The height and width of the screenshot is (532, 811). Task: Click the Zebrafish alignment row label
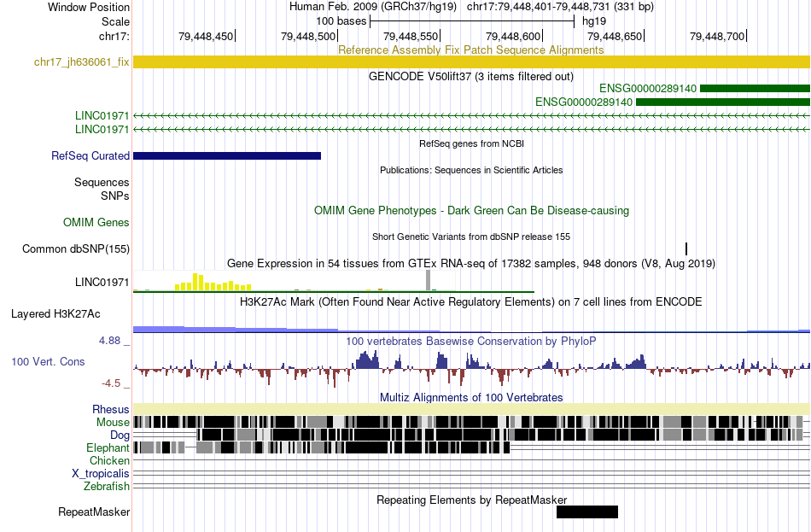pos(107,487)
